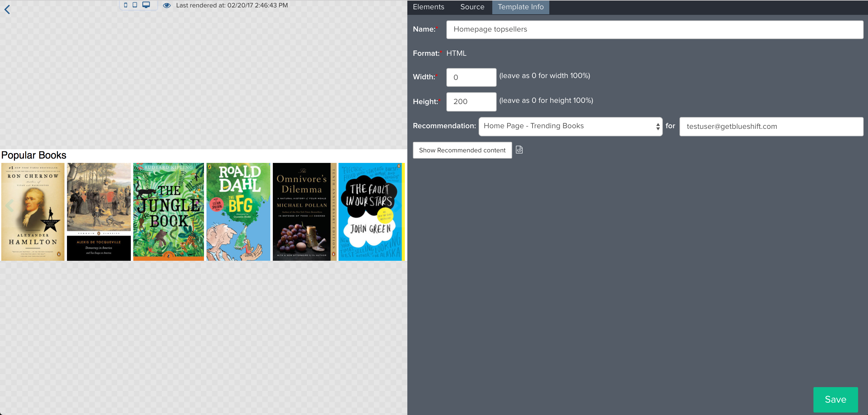
Task: Open the code file icon beside Show Recommended content
Action: (x=519, y=150)
